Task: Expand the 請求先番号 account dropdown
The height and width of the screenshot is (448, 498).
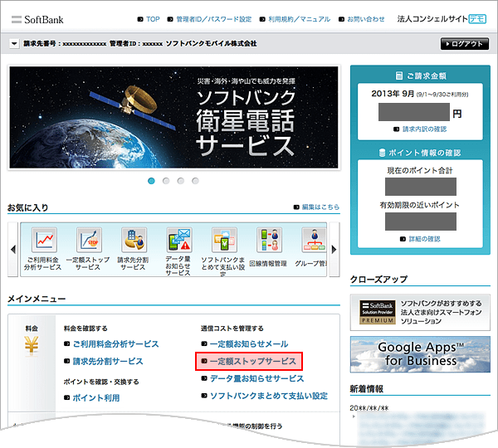Action: click(x=14, y=43)
